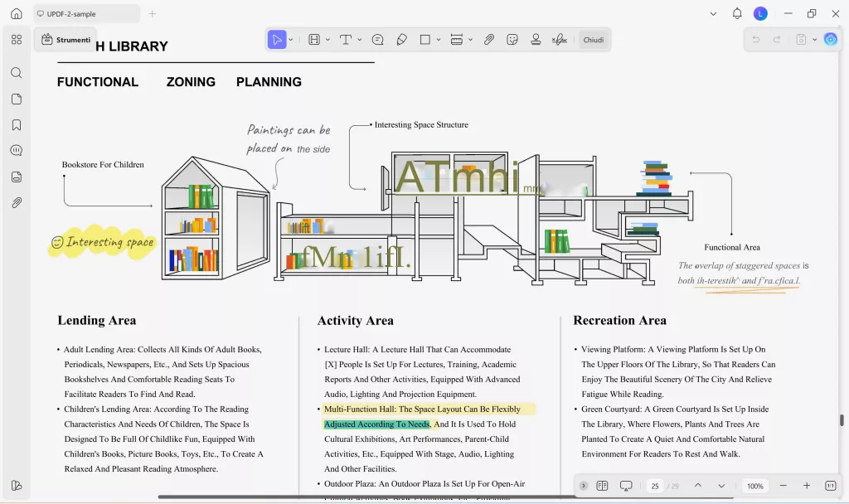This screenshot has width=849, height=504.
Task: Toggle the two-page reading view
Action: point(602,486)
